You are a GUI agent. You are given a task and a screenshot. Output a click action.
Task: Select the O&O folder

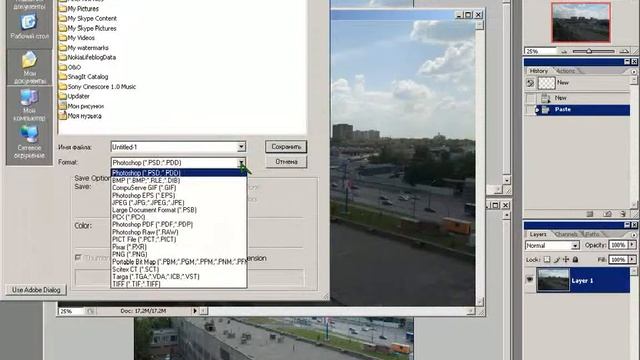[70, 67]
